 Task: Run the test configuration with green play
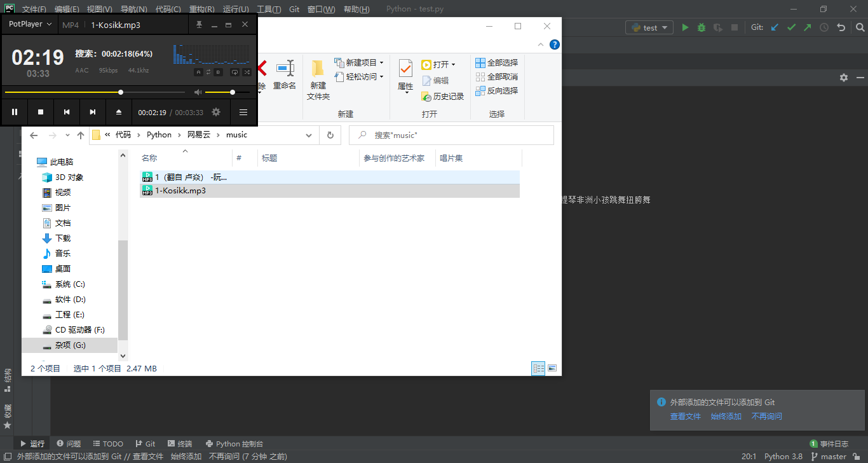pos(685,27)
